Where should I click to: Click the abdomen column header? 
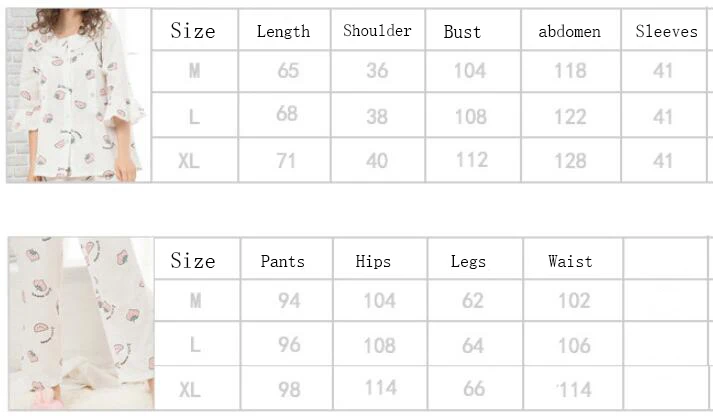point(570,31)
